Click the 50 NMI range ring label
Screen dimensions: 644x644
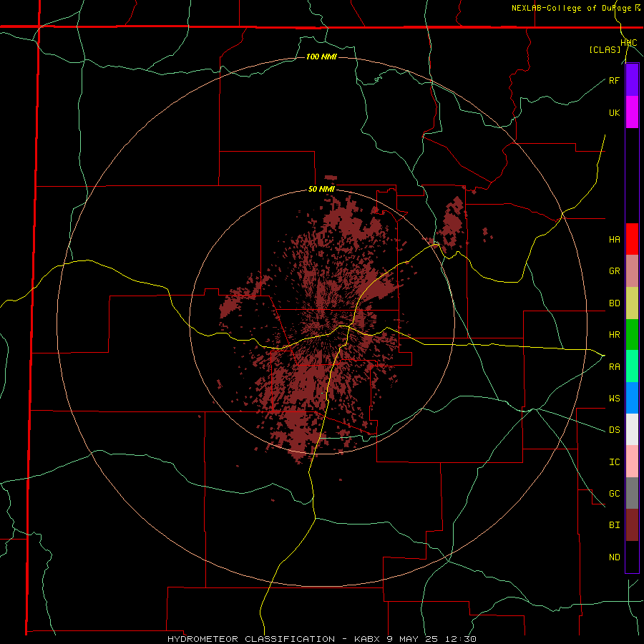point(321,190)
